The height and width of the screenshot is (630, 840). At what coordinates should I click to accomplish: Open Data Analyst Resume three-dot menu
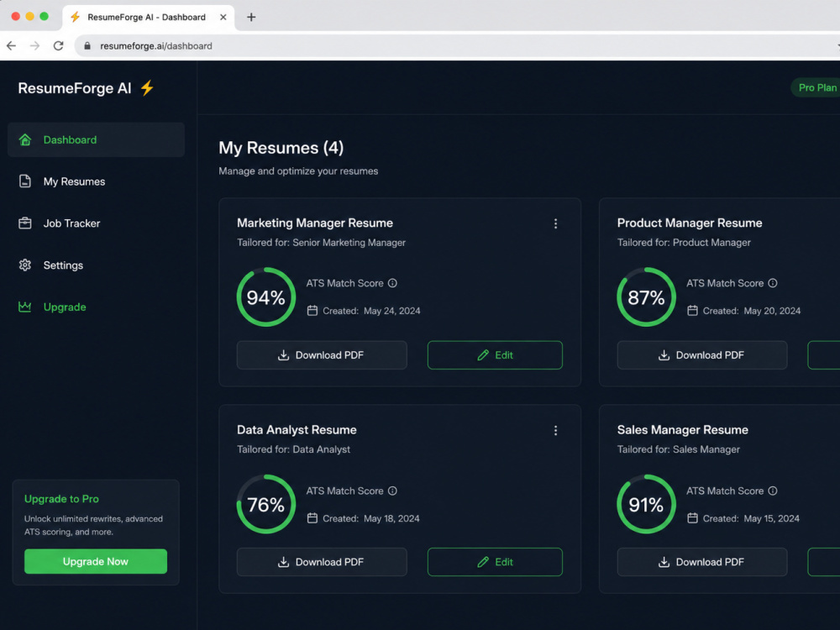(555, 431)
